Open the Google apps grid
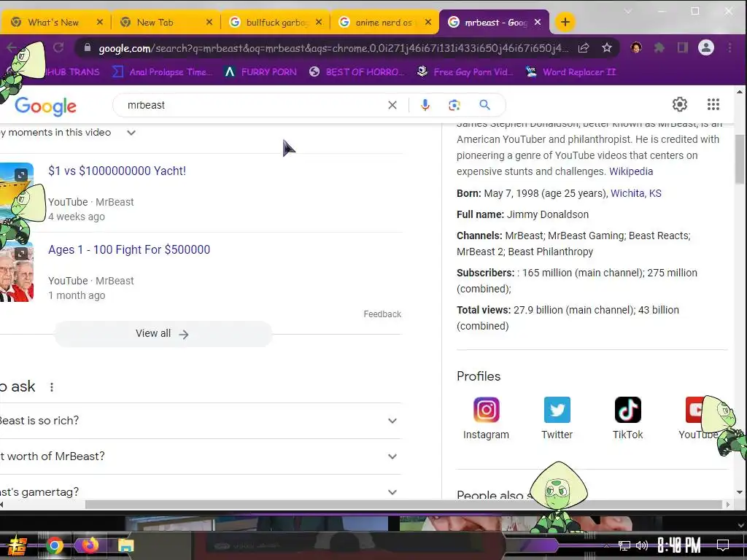The width and height of the screenshot is (747, 560). click(713, 104)
